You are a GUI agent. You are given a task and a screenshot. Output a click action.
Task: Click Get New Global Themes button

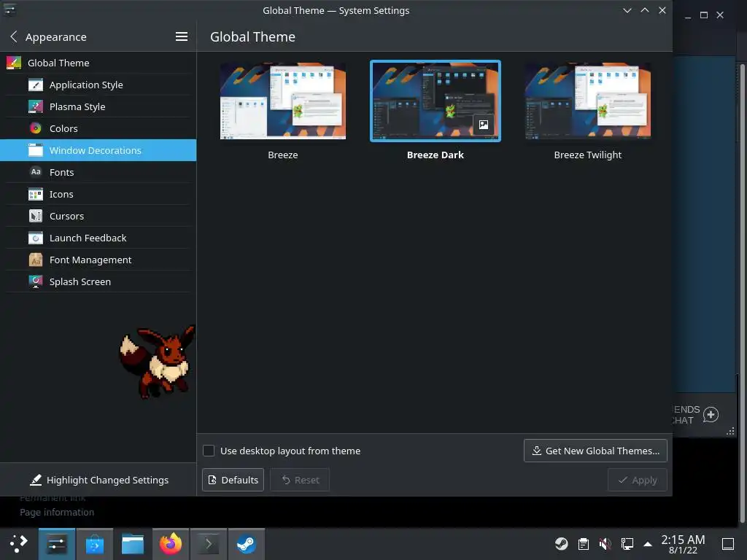[595, 451]
